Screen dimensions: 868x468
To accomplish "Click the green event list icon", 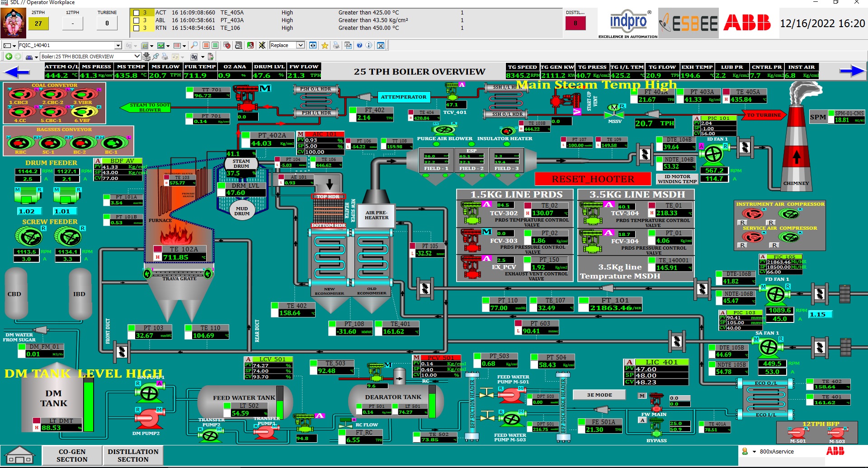I will 215,45.
